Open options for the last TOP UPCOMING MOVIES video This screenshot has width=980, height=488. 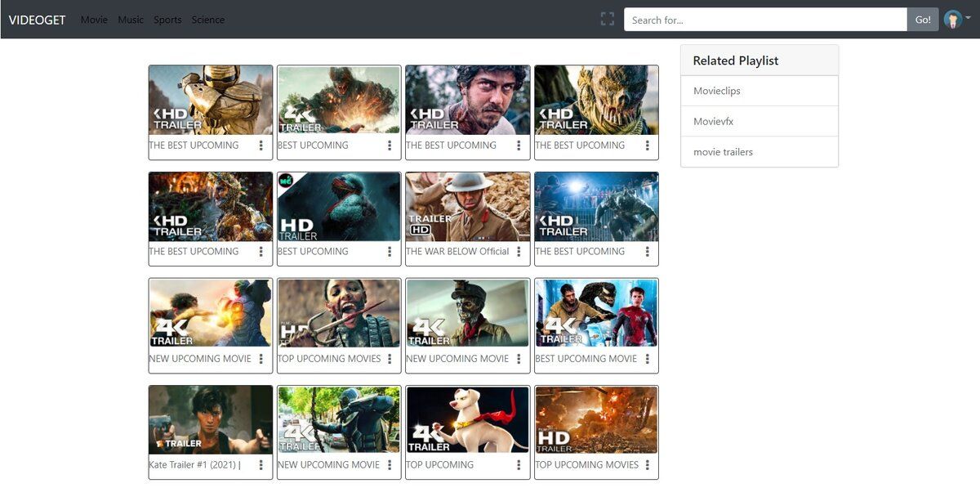[x=647, y=465]
